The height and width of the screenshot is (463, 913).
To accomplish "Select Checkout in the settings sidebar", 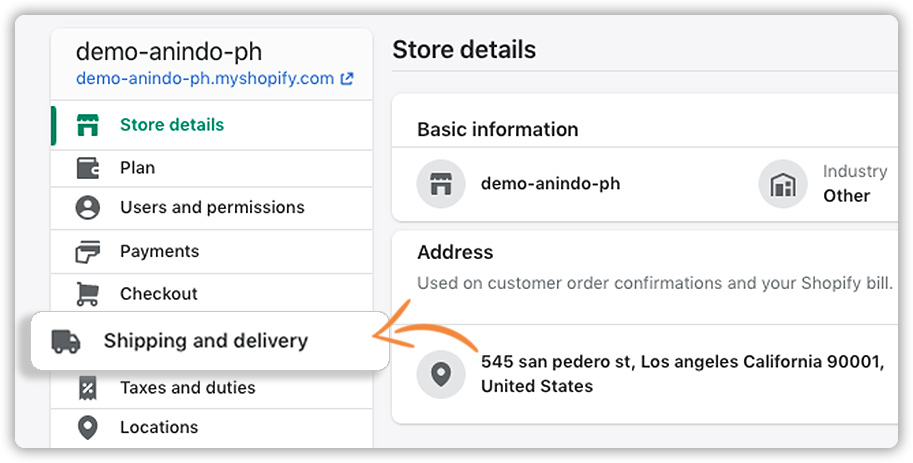I will (x=211, y=294).
